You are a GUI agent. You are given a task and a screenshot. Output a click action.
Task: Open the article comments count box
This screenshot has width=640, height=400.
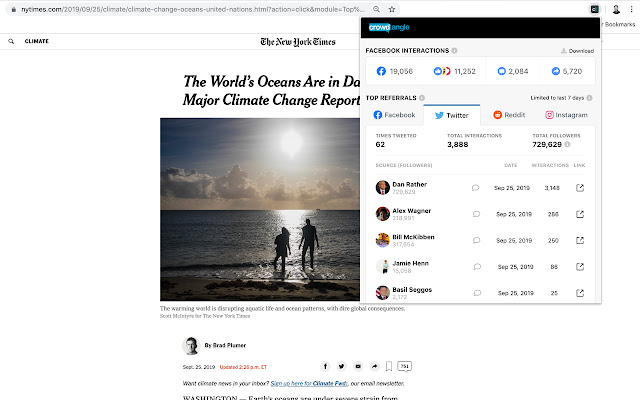[x=405, y=367]
